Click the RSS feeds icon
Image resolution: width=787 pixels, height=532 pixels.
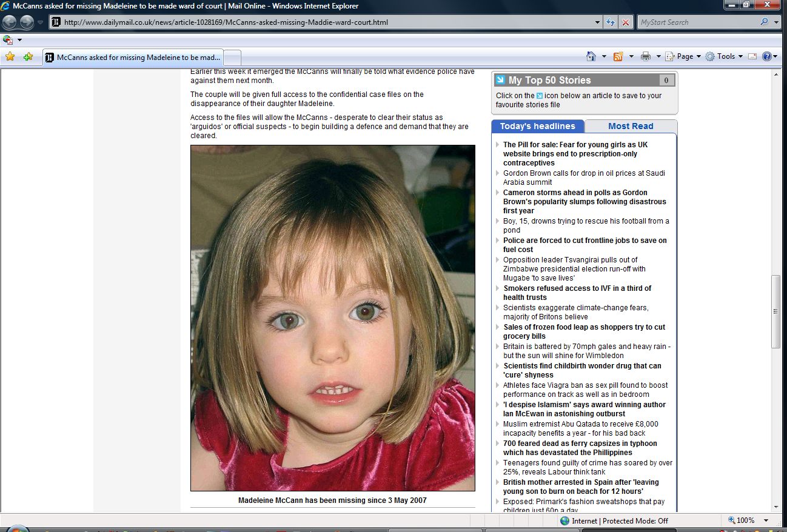click(x=618, y=56)
